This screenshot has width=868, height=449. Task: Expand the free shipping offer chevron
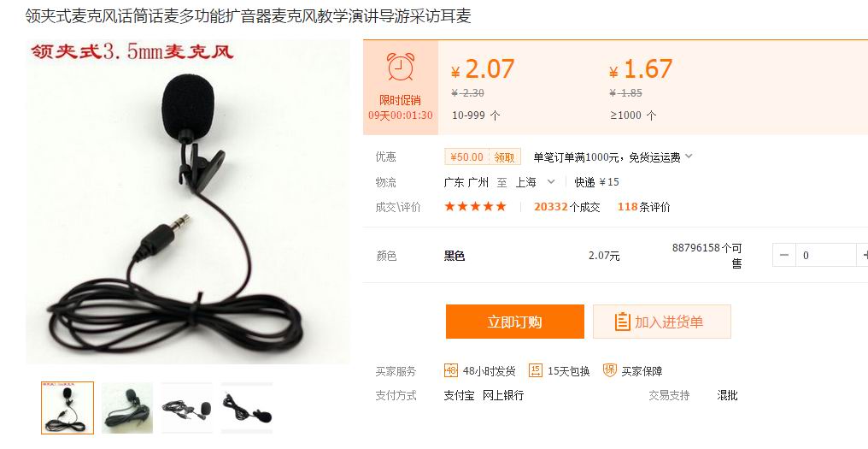[689, 157]
